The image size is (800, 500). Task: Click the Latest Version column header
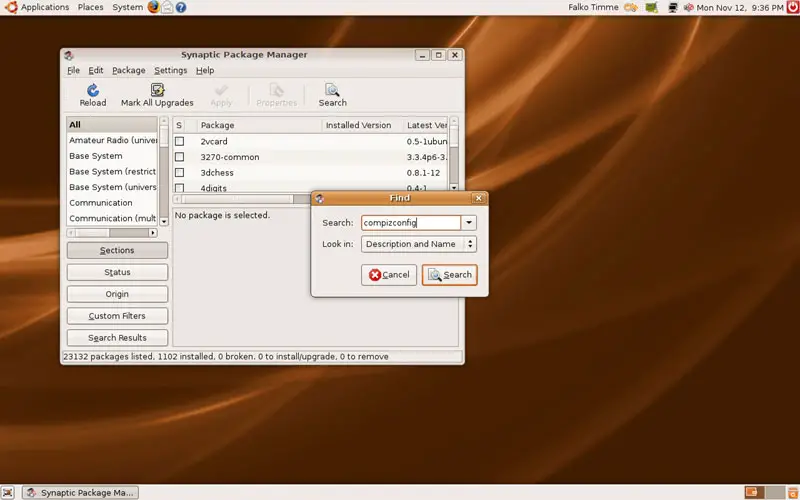click(x=425, y=125)
